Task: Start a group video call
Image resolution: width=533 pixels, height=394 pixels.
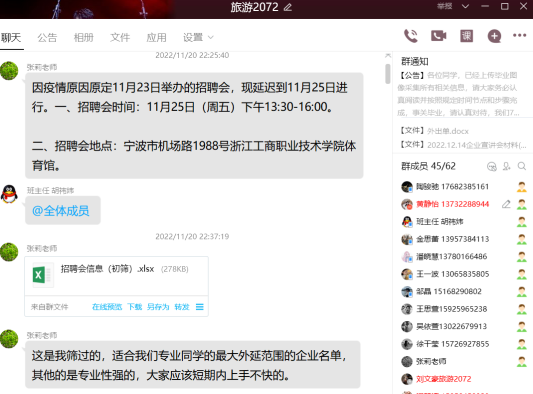Action: tap(439, 36)
